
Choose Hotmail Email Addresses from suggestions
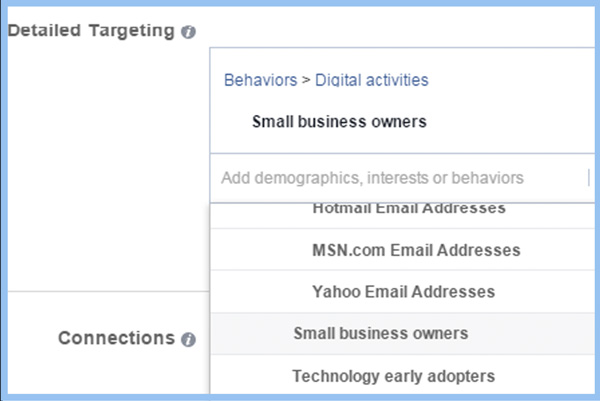(408, 209)
